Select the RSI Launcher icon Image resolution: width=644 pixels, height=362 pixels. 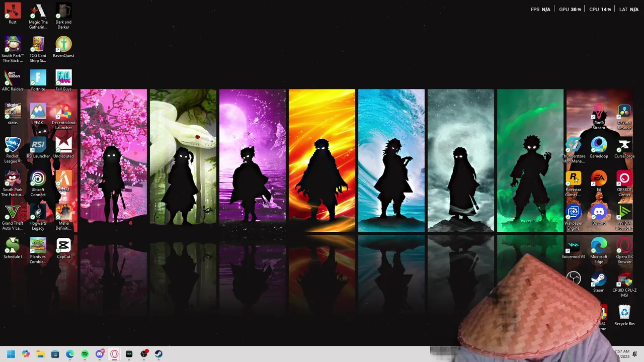pos(38,148)
